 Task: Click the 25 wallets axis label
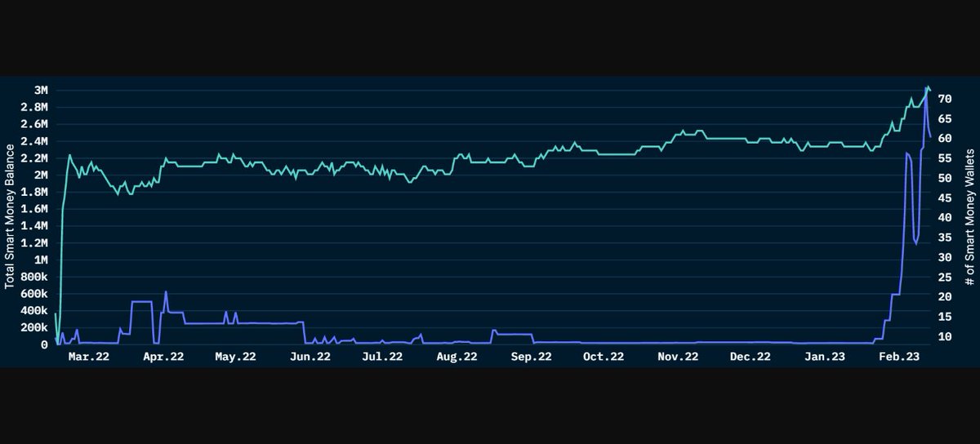point(945,277)
